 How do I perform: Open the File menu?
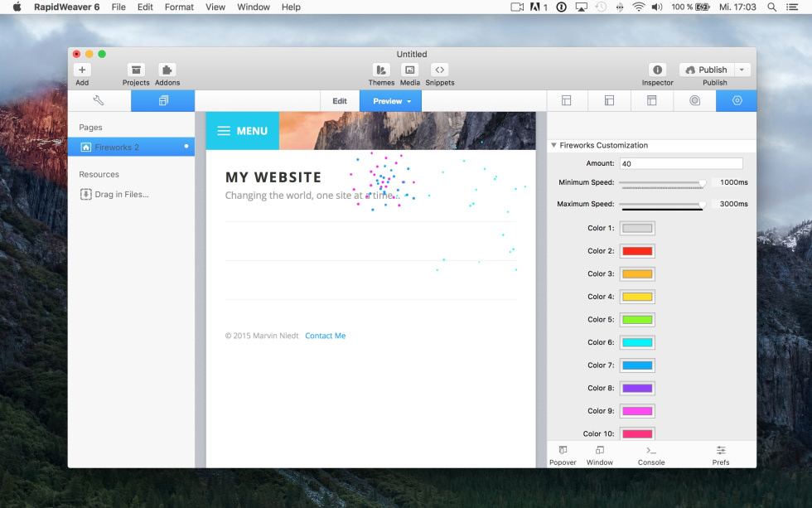[118, 7]
